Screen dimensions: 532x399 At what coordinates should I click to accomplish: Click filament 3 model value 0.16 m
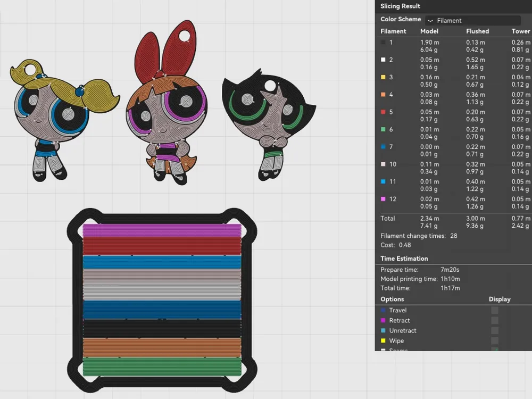[429, 77]
